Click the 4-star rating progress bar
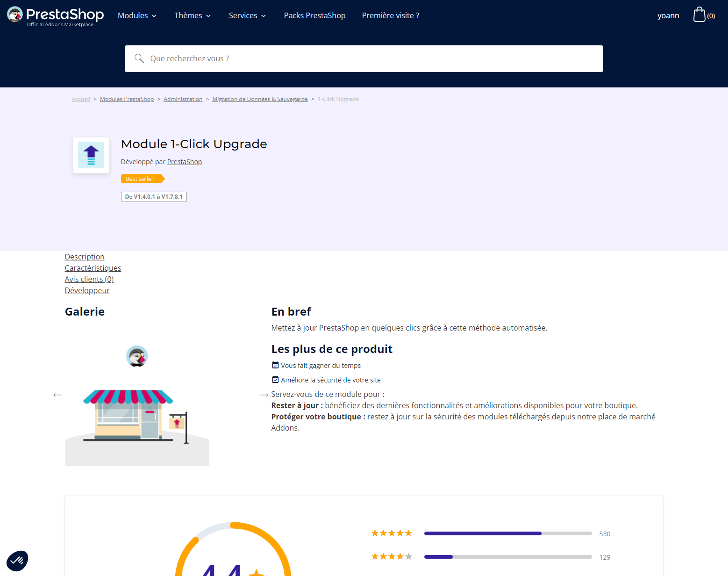Image resolution: width=728 pixels, height=576 pixels. (x=508, y=557)
